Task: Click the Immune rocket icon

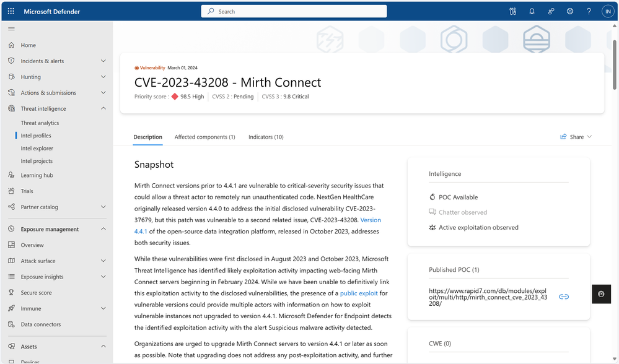Action: click(11, 308)
